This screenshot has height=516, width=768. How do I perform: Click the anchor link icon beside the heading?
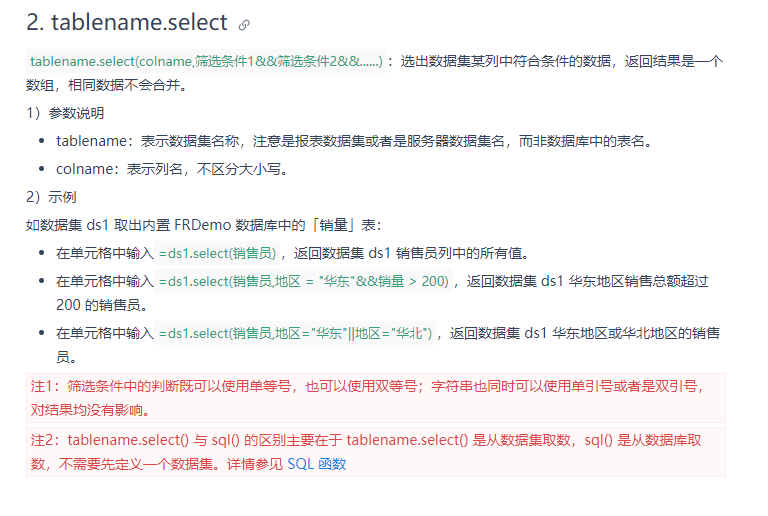click(244, 24)
